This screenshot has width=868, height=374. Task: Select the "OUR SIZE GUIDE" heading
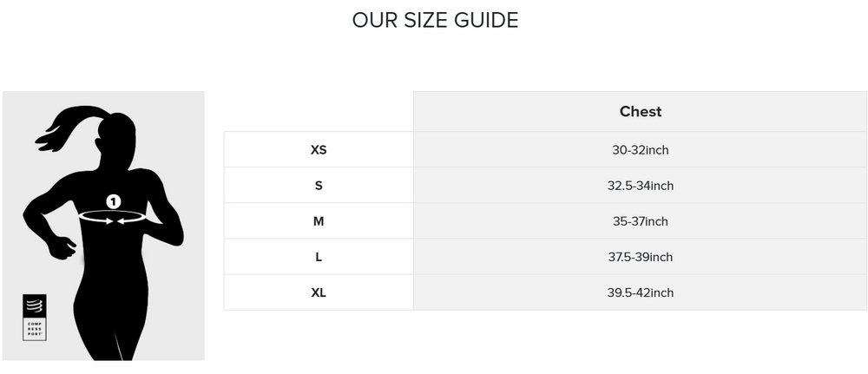click(x=435, y=20)
